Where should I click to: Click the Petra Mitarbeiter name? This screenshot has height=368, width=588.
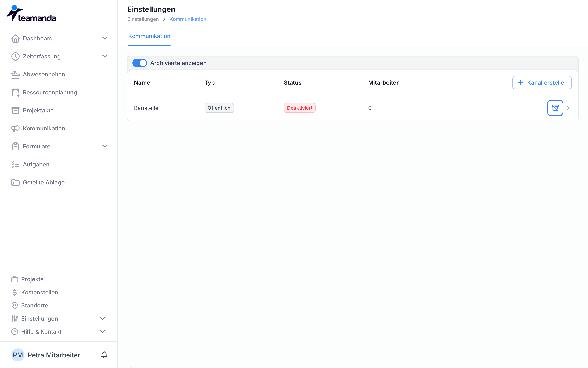[x=54, y=355]
